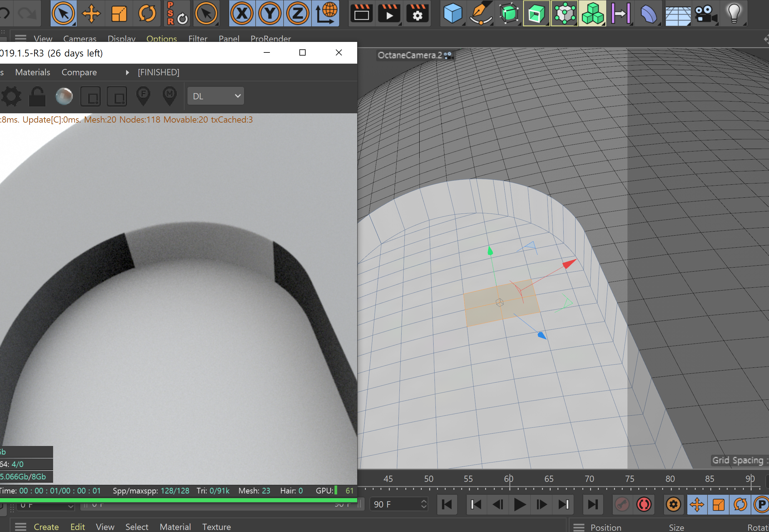The height and width of the screenshot is (532, 769).
Task: Go to previous key
Action: [x=476, y=504]
